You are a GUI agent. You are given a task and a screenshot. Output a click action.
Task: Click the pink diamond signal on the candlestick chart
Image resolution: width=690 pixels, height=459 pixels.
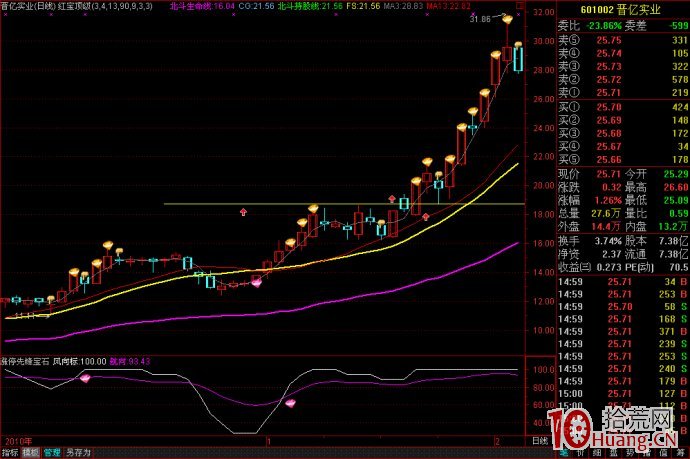coord(256,283)
